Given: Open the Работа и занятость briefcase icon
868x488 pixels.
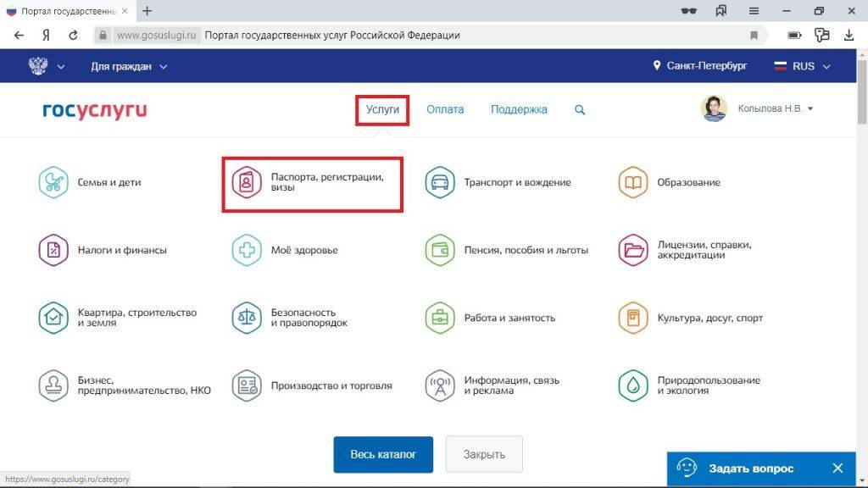Looking at the screenshot, I should [440, 318].
